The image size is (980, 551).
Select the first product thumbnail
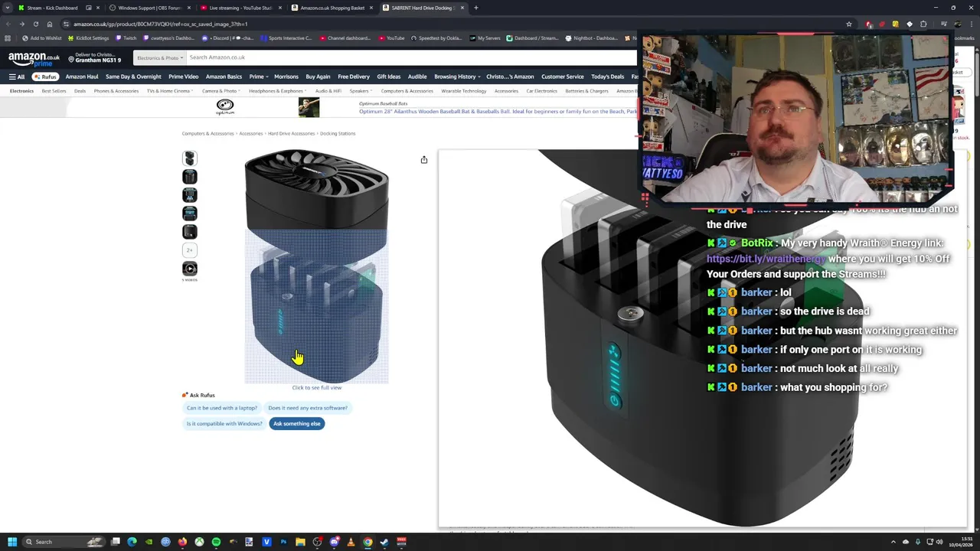click(x=190, y=158)
